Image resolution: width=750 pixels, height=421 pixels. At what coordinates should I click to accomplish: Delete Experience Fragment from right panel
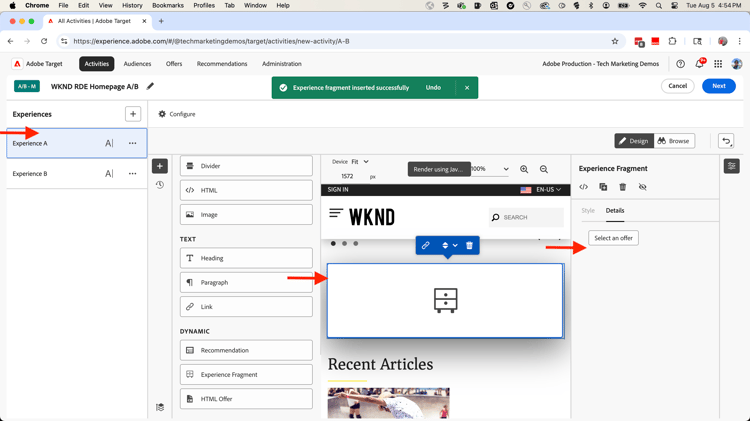click(x=623, y=187)
